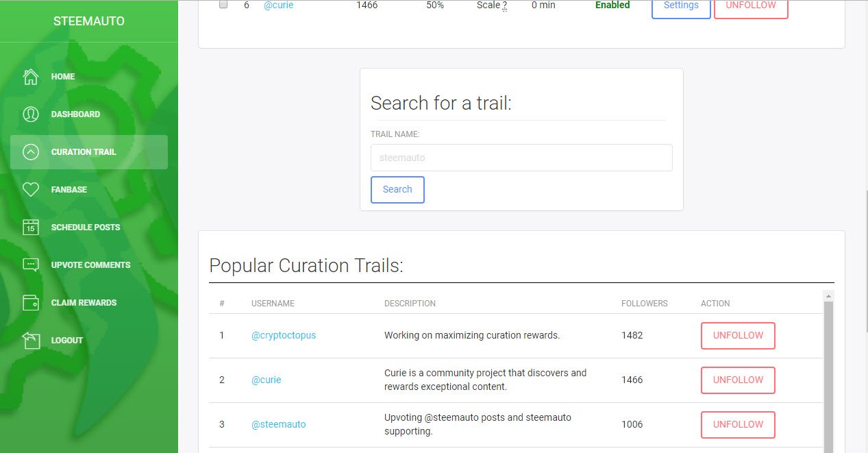Click 'Working on maximizing curation rewards.' description
The image size is (868, 453).
click(x=472, y=336)
